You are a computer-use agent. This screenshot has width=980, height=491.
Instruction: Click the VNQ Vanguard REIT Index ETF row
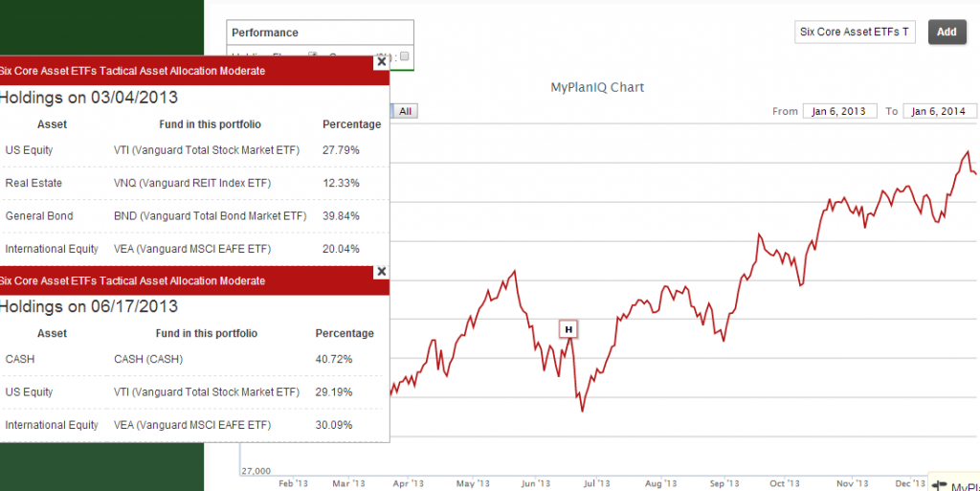(193, 184)
